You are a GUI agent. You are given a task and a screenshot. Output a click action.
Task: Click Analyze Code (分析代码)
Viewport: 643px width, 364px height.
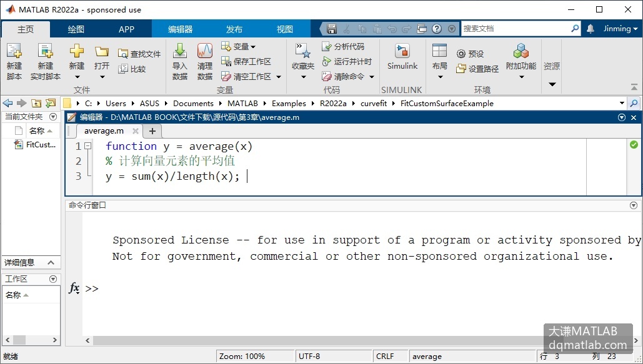343,46
